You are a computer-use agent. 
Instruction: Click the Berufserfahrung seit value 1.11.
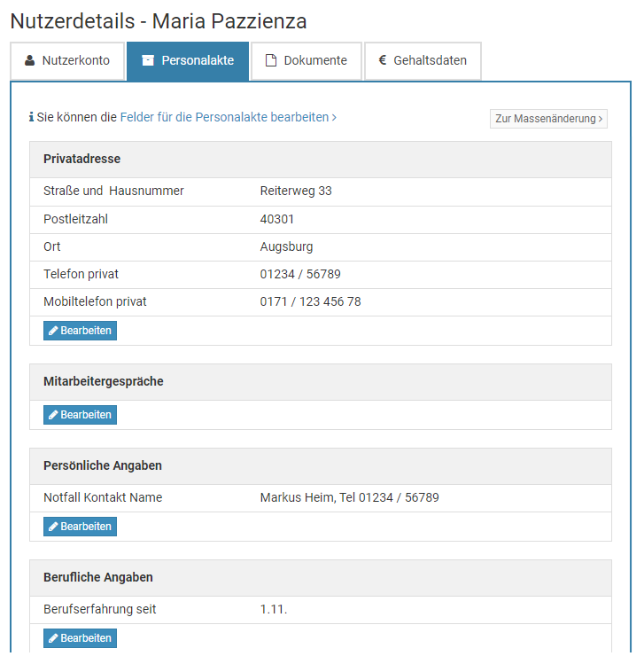pos(274,610)
